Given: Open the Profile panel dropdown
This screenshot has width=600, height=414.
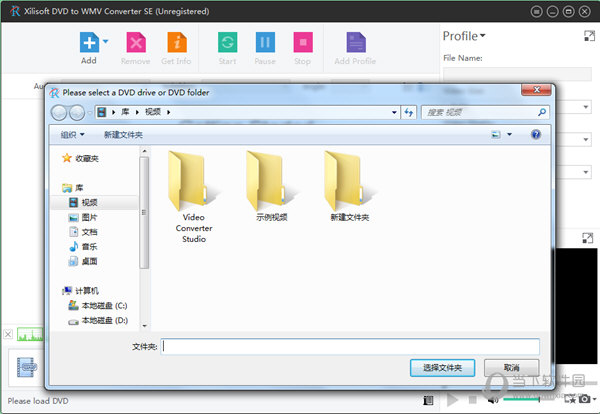Looking at the screenshot, I should pos(464,36).
